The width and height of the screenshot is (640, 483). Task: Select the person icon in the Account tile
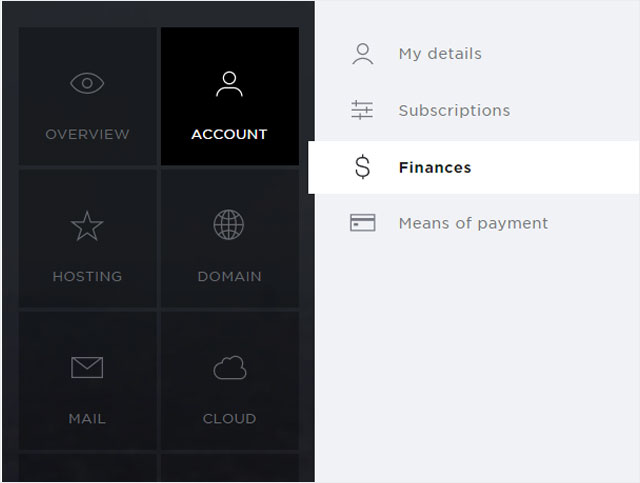pyautogui.click(x=229, y=84)
